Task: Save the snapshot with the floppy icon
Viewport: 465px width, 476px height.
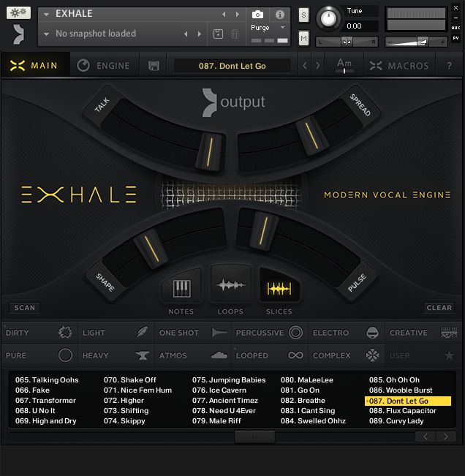Action: coord(218,34)
